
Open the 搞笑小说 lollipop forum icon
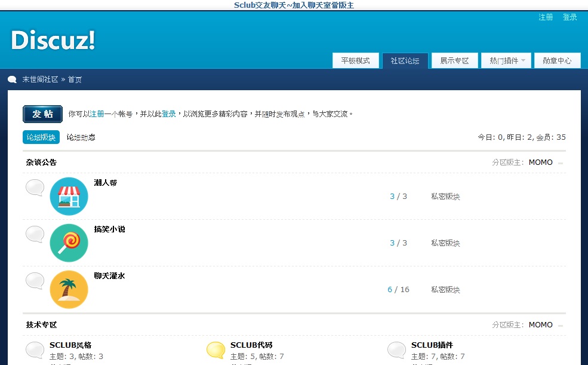point(69,243)
